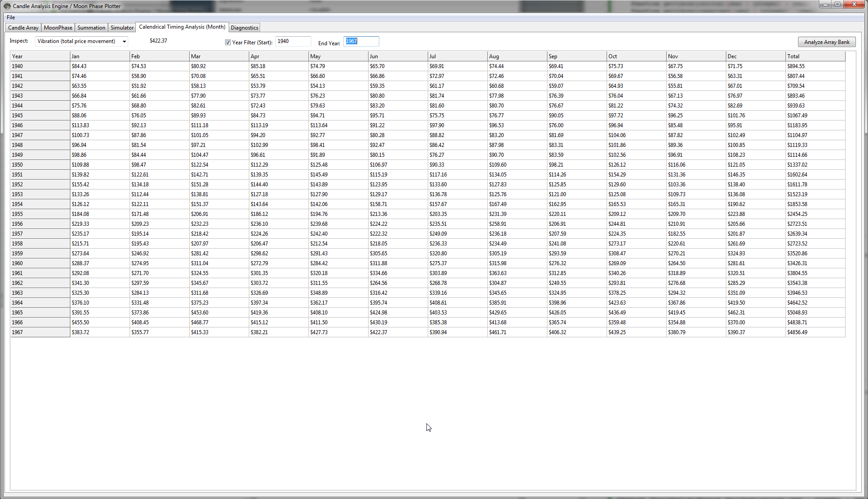
Task: Toggle the Year Filter (Start) checkbox
Action: 228,42
